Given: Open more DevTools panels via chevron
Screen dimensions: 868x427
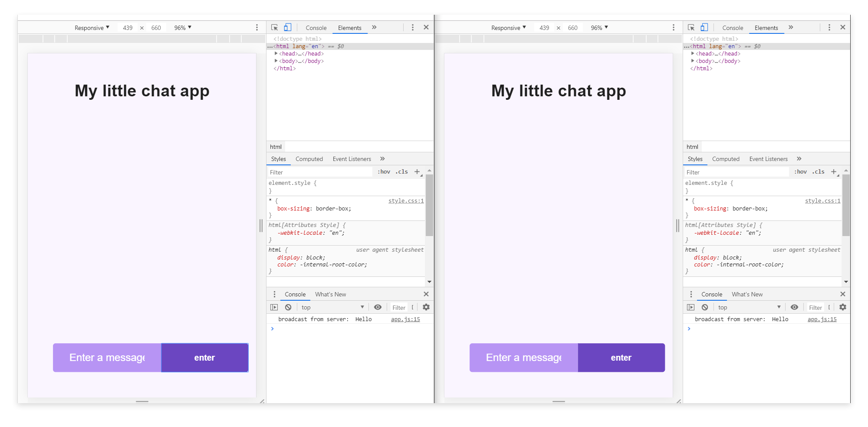Looking at the screenshot, I should click(x=374, y=27).
